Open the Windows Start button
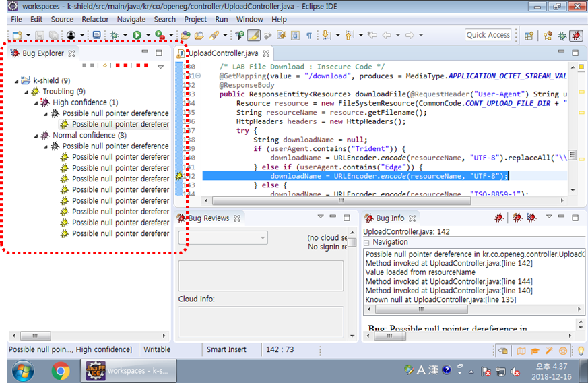 point(24,371)
